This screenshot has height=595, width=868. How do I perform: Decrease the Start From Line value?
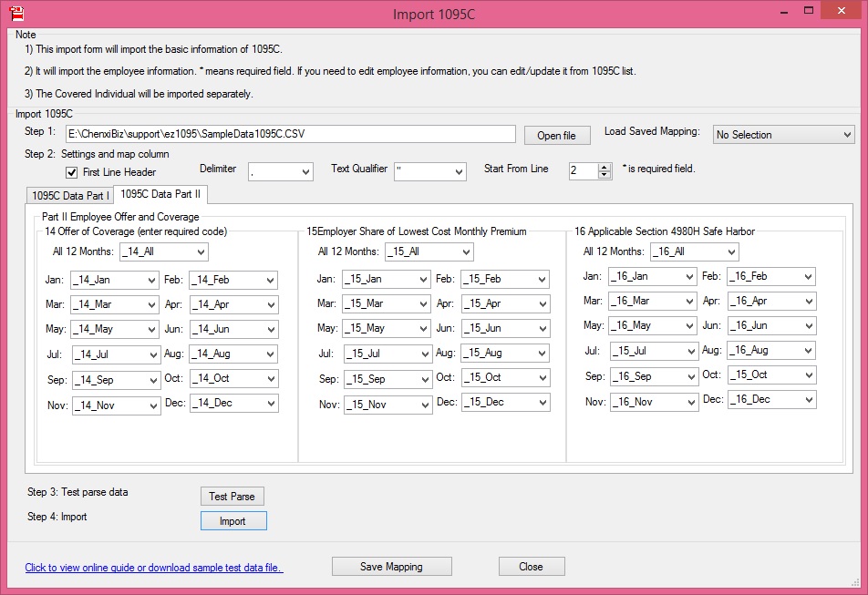pos(604,175)
